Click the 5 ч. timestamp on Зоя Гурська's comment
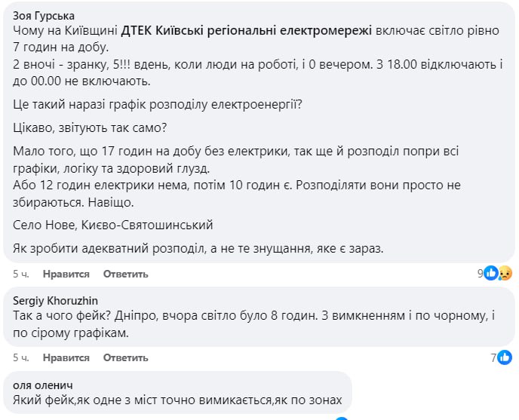 pos(21,274)
